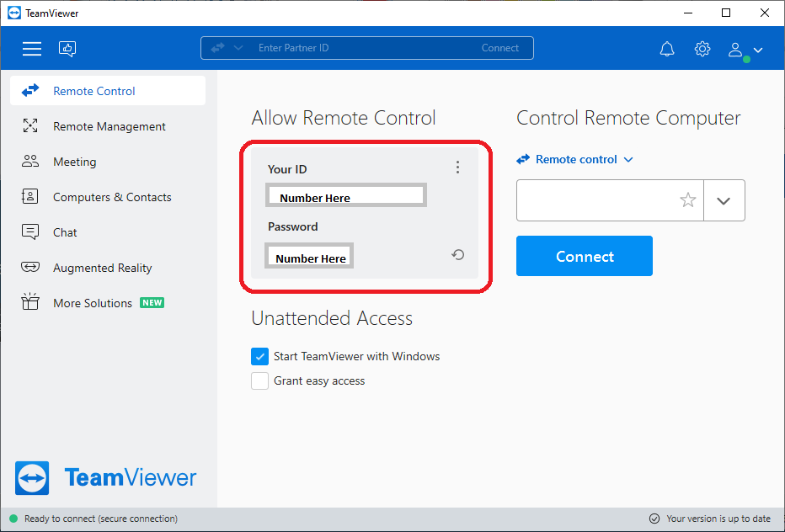785x532 pixels.
Task: Expand the partner ID history dropdown arrow
Action: tap(724, 200)
